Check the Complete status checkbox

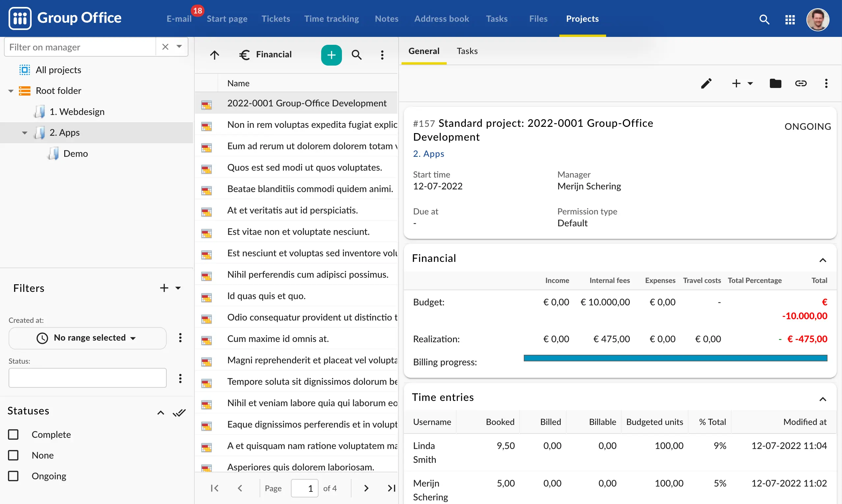[x=13, y=435]
